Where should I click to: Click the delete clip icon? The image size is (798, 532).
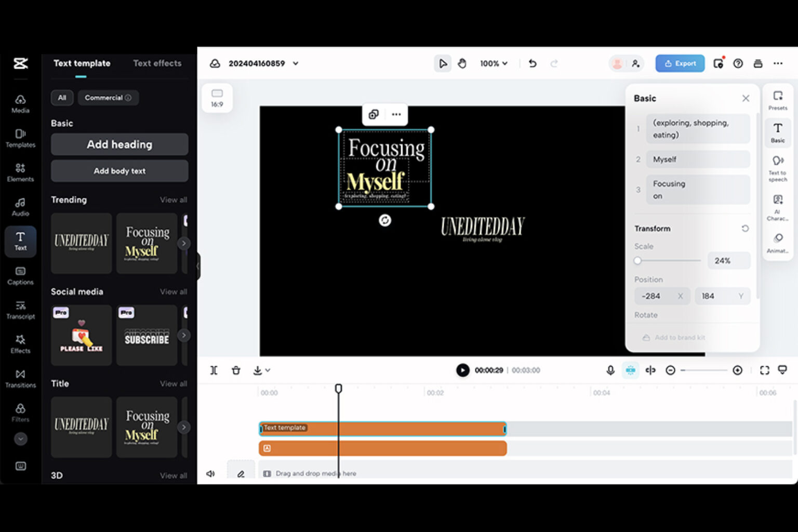click(x=236, y=370)
